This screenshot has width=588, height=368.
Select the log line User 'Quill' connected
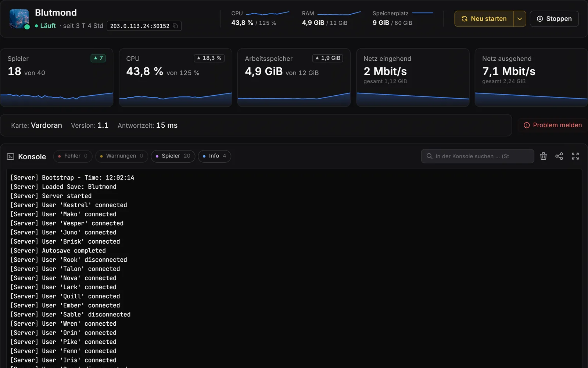[x=65, y=296]
